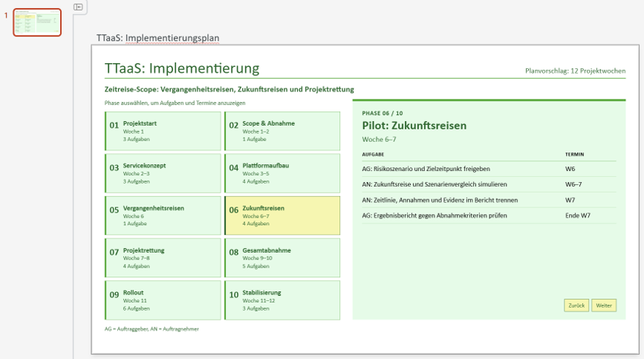Open phase 05 Vergangenheitsreisen card
This screenshot has height=359, width=644.
click(x=163, y=216)
